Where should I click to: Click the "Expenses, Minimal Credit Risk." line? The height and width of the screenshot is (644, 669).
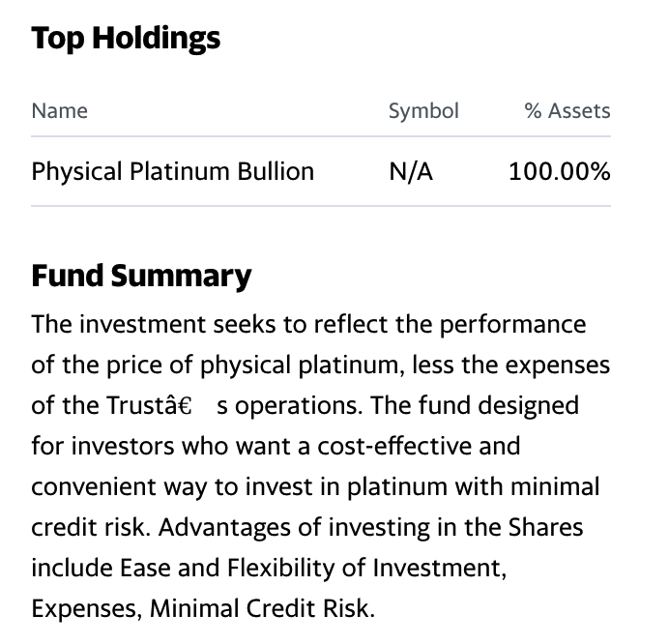pos(203,609)
